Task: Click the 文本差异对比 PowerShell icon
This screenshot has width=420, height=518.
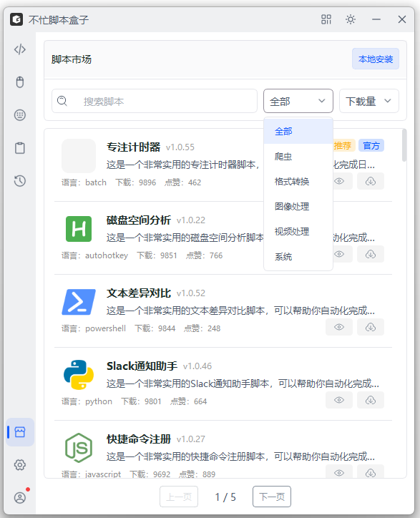Action: point(79,302)
